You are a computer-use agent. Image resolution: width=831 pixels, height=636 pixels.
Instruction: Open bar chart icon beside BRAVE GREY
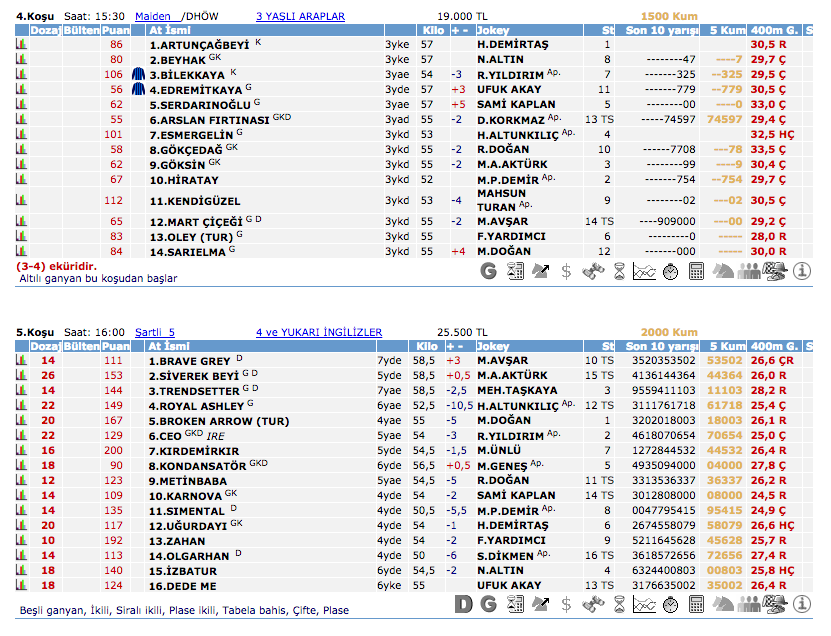(21, 360)
